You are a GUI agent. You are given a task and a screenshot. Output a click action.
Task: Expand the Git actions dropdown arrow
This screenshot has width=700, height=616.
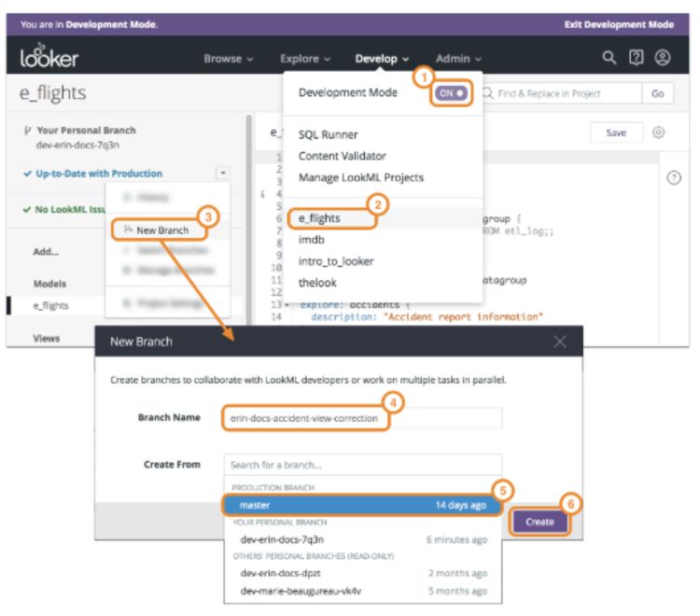[223, 173]
